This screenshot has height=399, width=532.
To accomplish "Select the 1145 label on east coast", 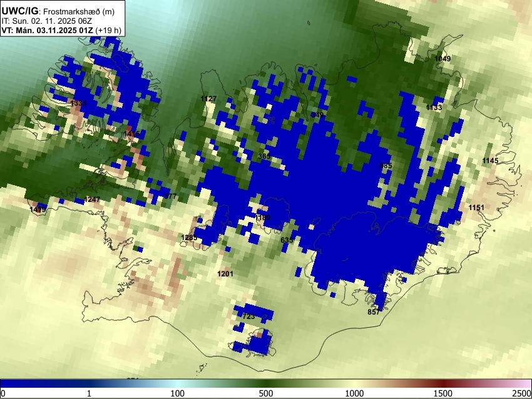I will pos(490,161).
